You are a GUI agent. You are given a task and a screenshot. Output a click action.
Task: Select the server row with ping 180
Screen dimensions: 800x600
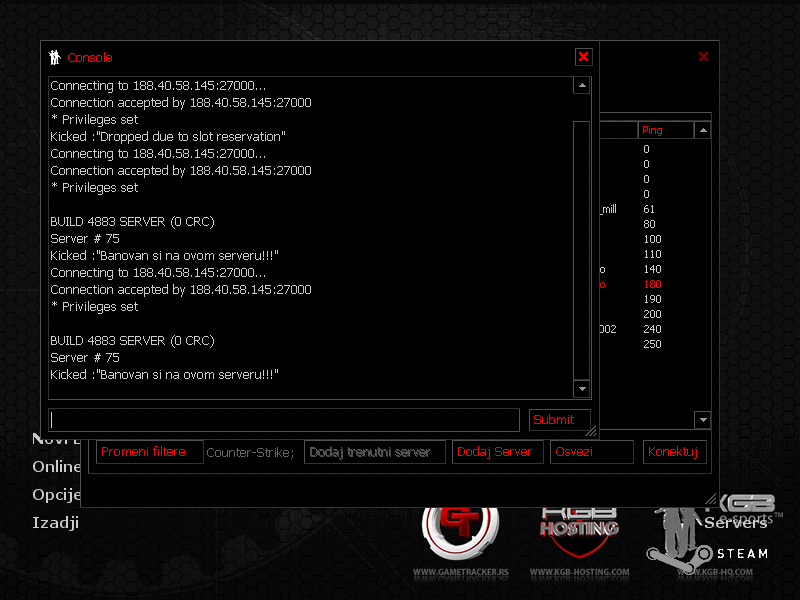pos(652,284)
